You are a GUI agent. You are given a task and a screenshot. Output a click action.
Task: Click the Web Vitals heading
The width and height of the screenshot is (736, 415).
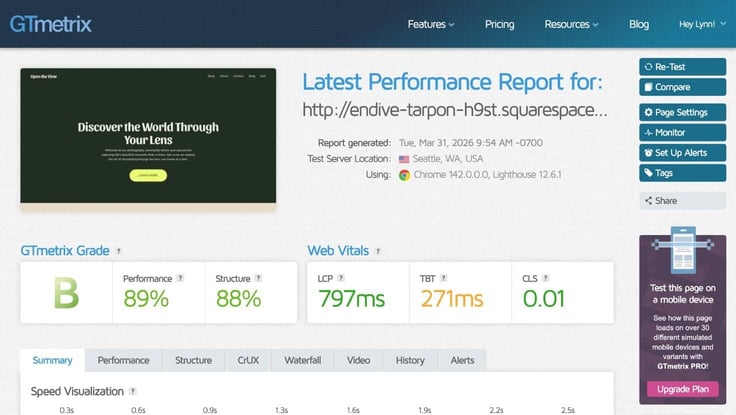[x=338, y=251]
